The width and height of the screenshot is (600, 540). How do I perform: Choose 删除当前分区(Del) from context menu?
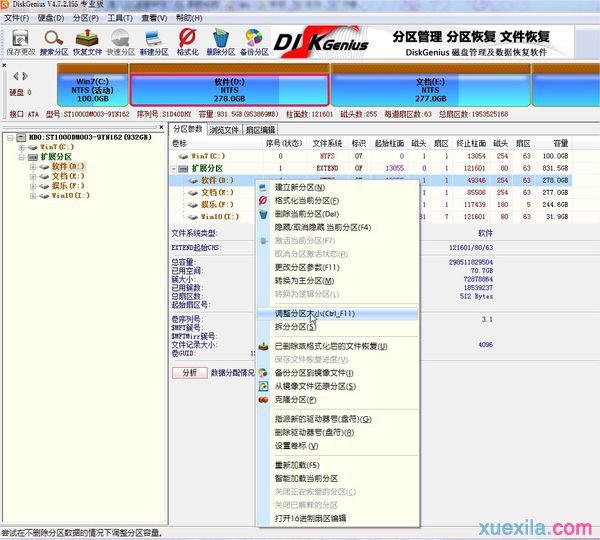coord(338,214)
